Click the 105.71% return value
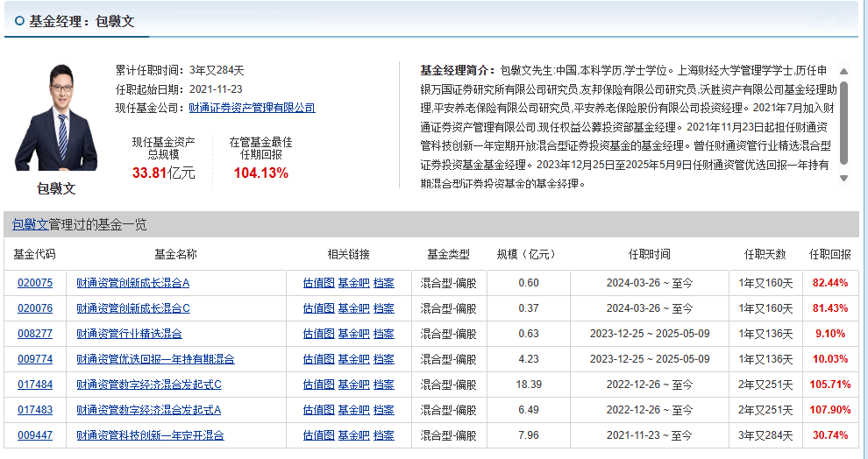Viewport: 868px width, 459px height. pos(829,385)
